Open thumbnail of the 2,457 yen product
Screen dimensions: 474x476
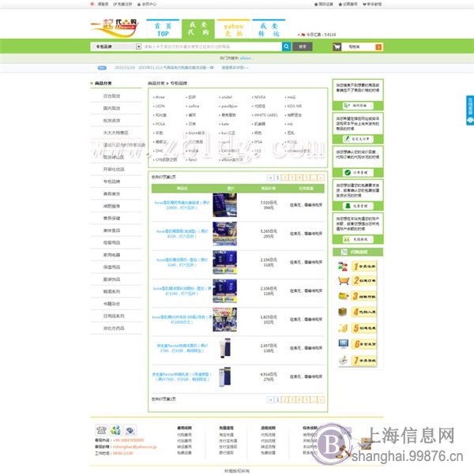coord(224,348)
